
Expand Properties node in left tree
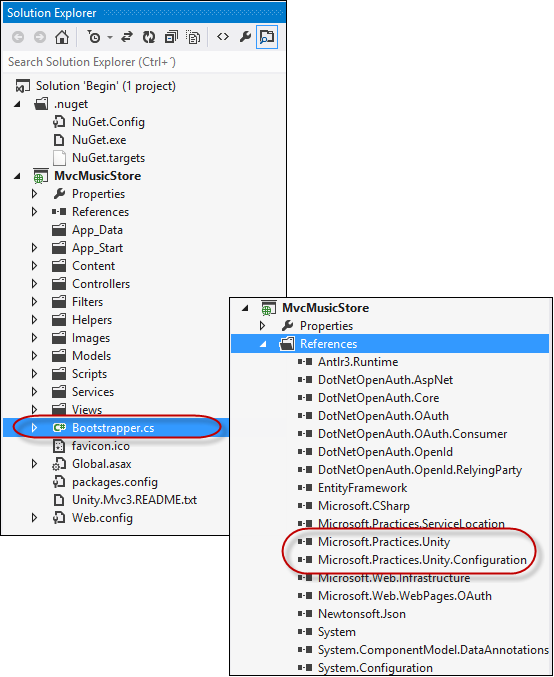pos(35,194)
